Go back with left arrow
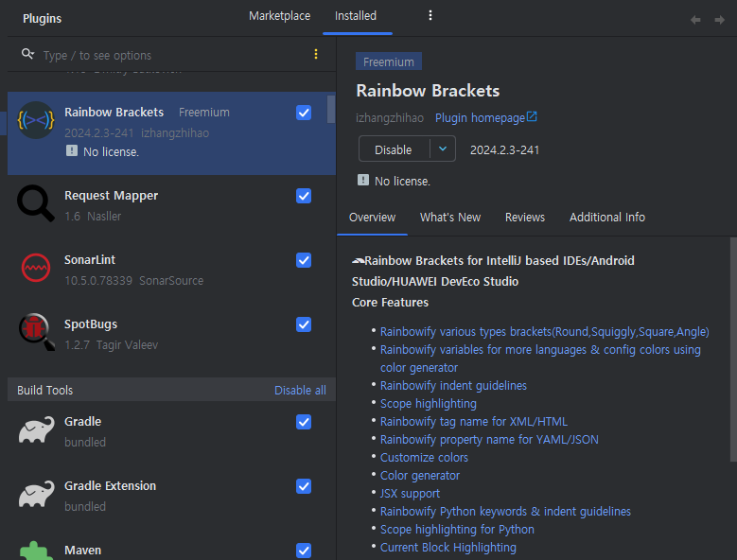This screenshot has width=737, height=560. pos(695,20)
